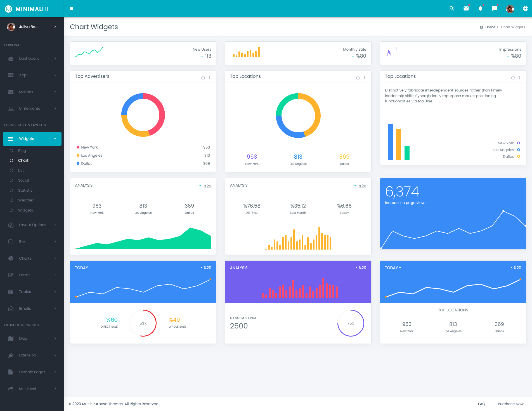This screenshot has height=411, width=532.
Task: Click the Juliya Brus profile name
Action: tap(29, 27)
